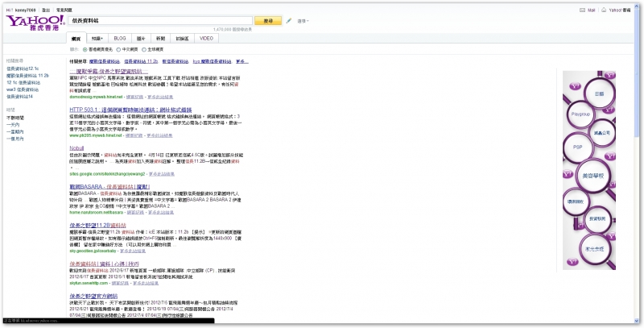Select the 香港網頁優先 radio option
This screenshot has width=644, height=328.
[85, 49]
